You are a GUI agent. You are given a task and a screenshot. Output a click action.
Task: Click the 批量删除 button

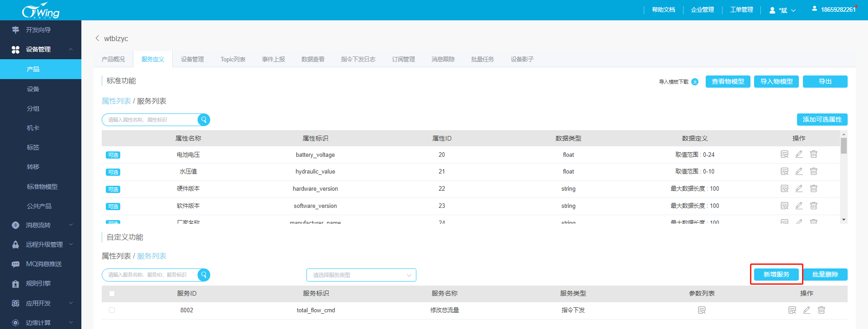[825, 274]
